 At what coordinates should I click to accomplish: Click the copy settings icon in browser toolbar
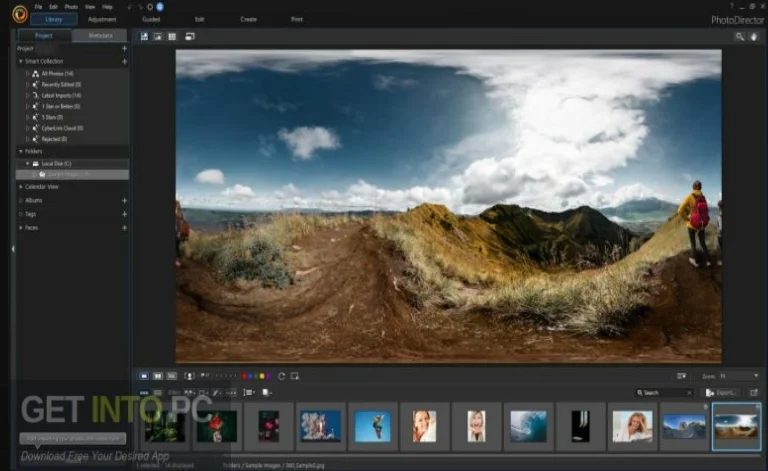(266, 393)
